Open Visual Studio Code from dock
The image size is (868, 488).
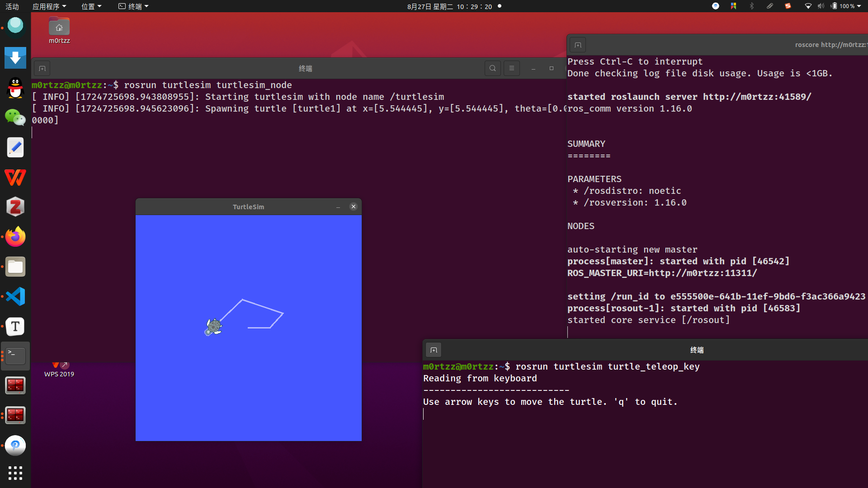pos(15,297)
